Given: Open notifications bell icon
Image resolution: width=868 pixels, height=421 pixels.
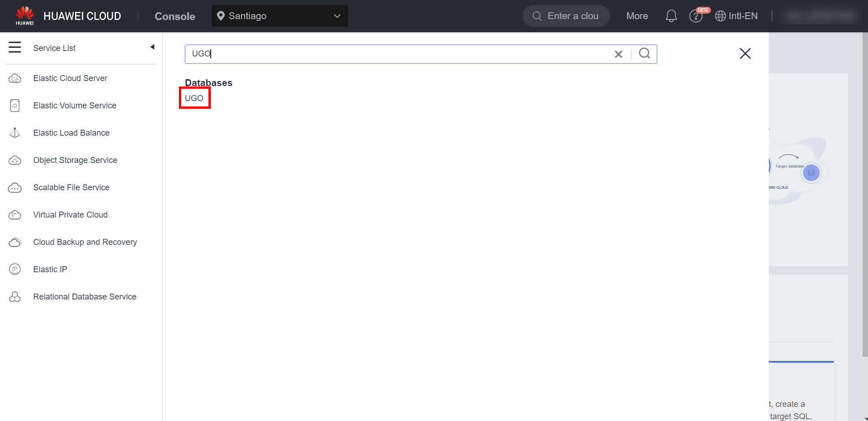Looking at the screenshot, I should [671, 16].
